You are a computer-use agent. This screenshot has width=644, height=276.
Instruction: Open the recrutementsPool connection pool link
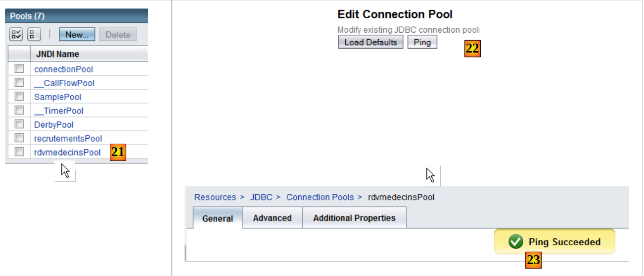click(68, 139)
